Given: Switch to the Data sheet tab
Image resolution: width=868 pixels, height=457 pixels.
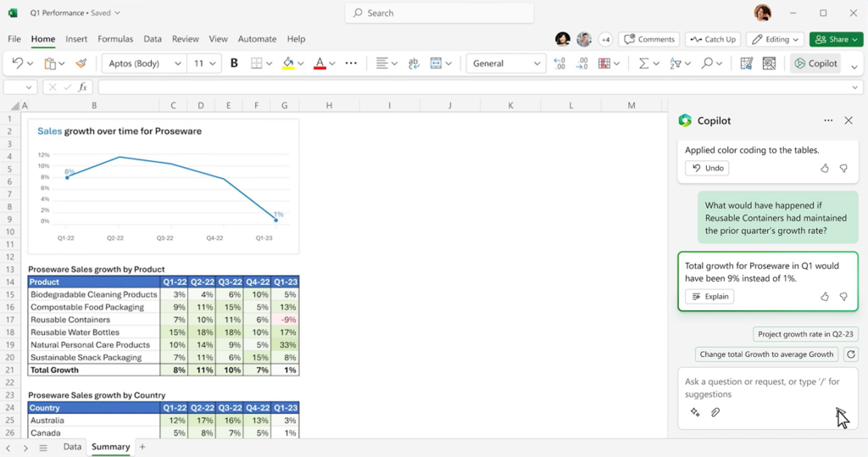Looking at the screenshot, I should 72,447.
